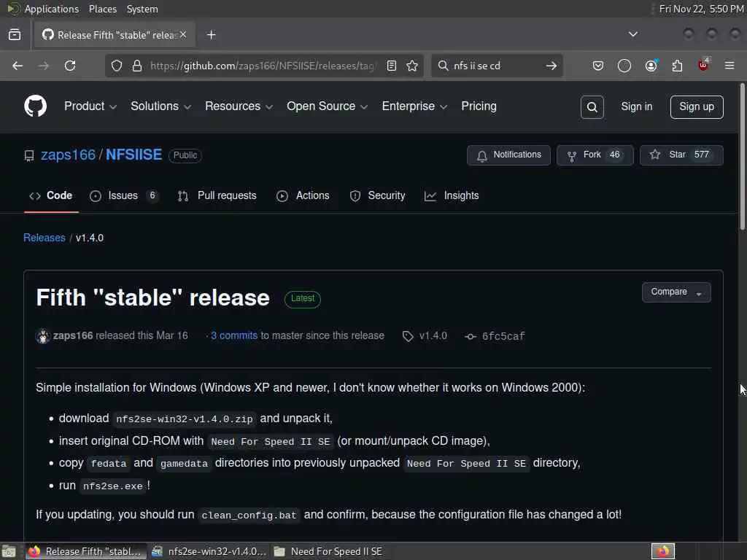747x560 pixels.
Task: Click the zaps166 avatar image
Action: (x=43, y=336)
